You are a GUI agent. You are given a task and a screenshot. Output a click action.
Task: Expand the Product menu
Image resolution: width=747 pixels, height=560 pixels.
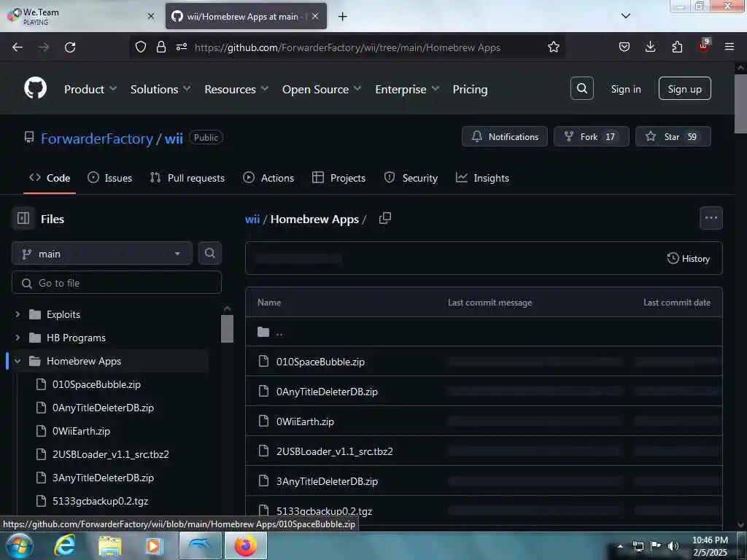click(90, 89)
